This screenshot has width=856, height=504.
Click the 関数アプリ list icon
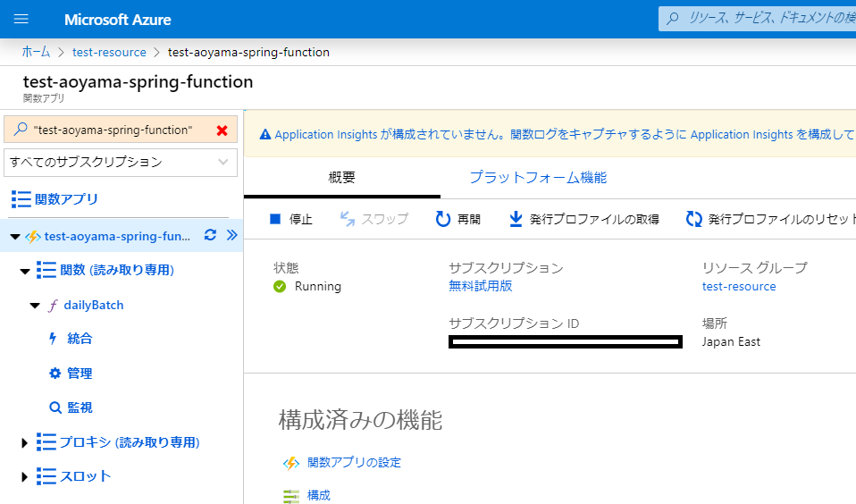21,199
